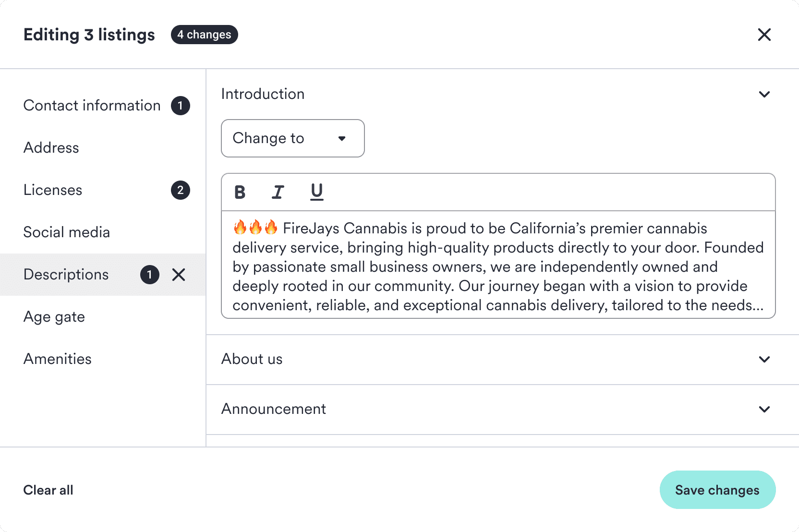Viewport: 799px width, 532px height.
Task: Click the Save changes button
Action: [717, 490]
